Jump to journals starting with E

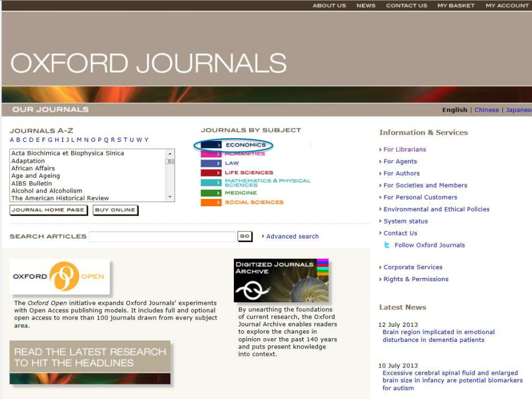pos(37,140)
